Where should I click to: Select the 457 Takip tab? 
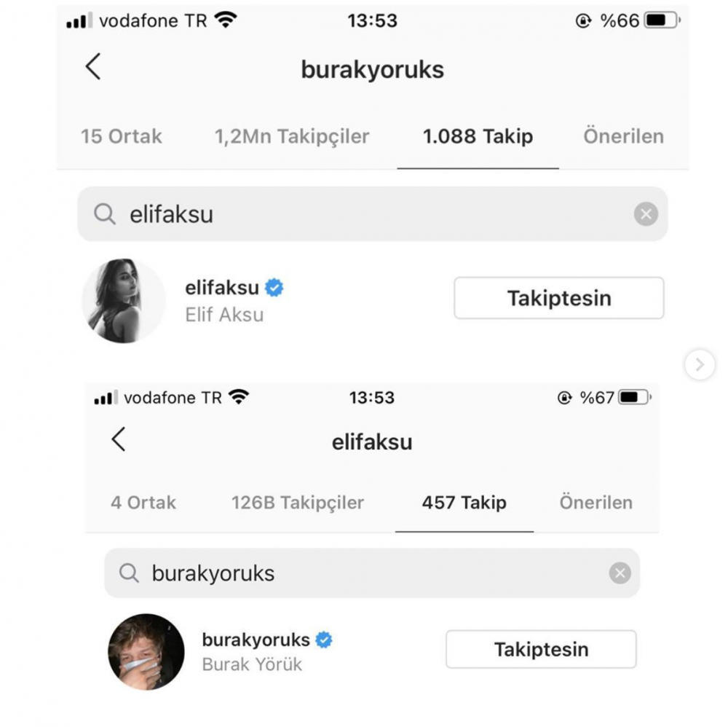[464, 502]
